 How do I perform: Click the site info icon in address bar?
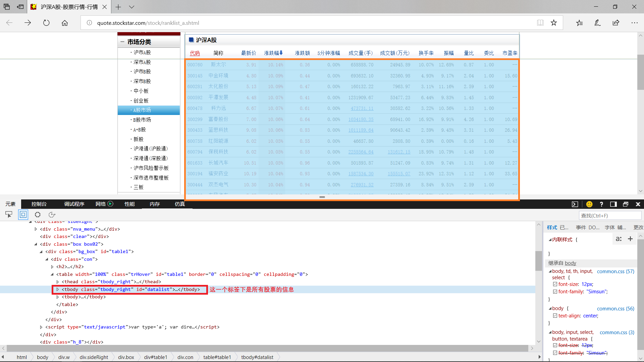[89, 23]
